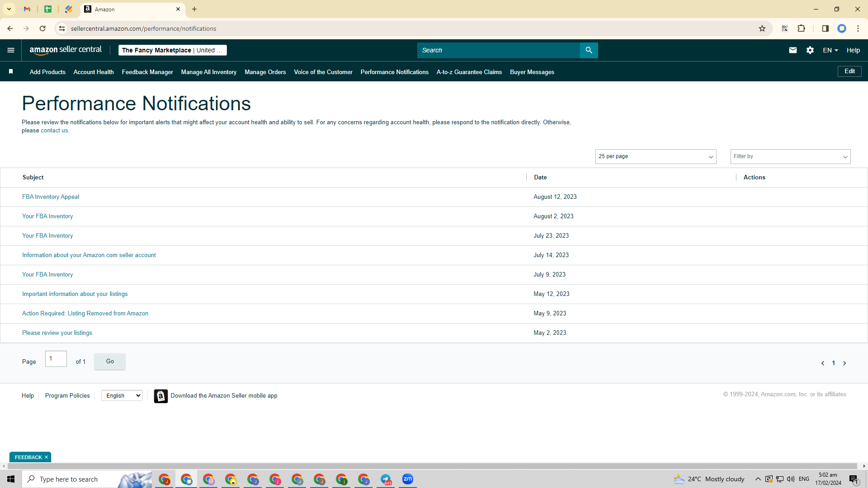Click the contact us link
This screenshot has height=488, width=868.
[x=54, y=131]
